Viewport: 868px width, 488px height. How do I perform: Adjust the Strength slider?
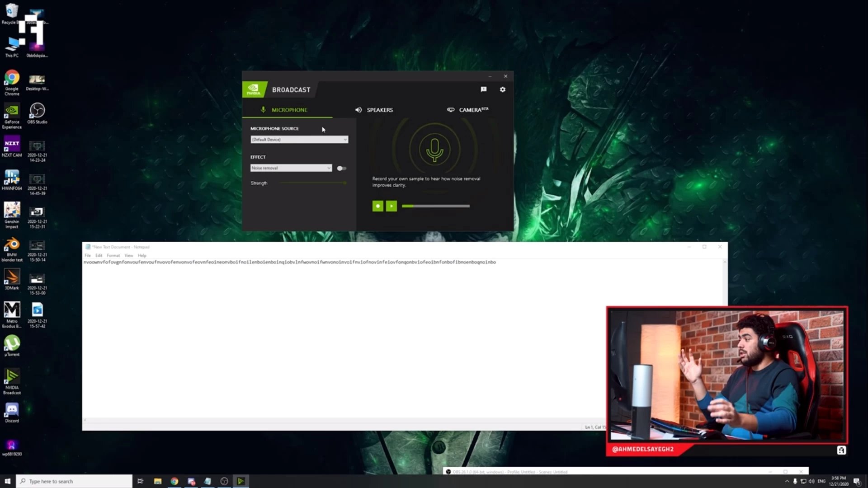point(313,183)
